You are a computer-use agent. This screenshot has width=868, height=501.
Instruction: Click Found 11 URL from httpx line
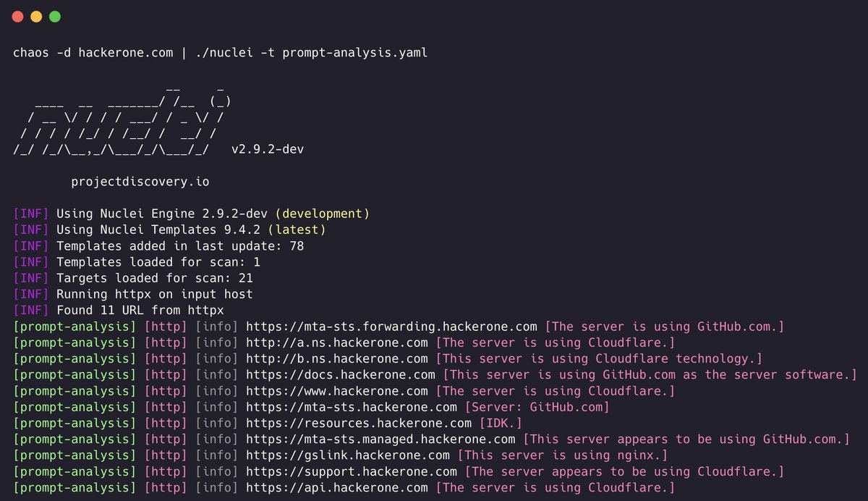(140, 310)
